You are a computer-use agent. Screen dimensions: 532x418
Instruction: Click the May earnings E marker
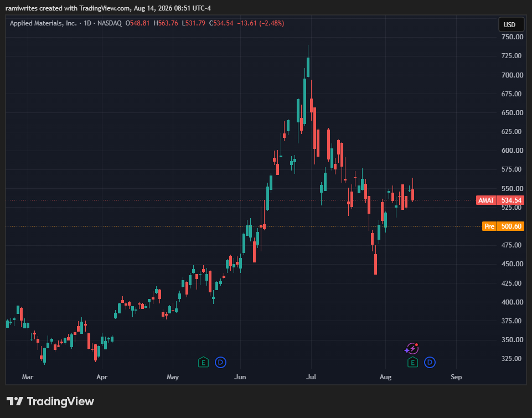click(203, 362)
